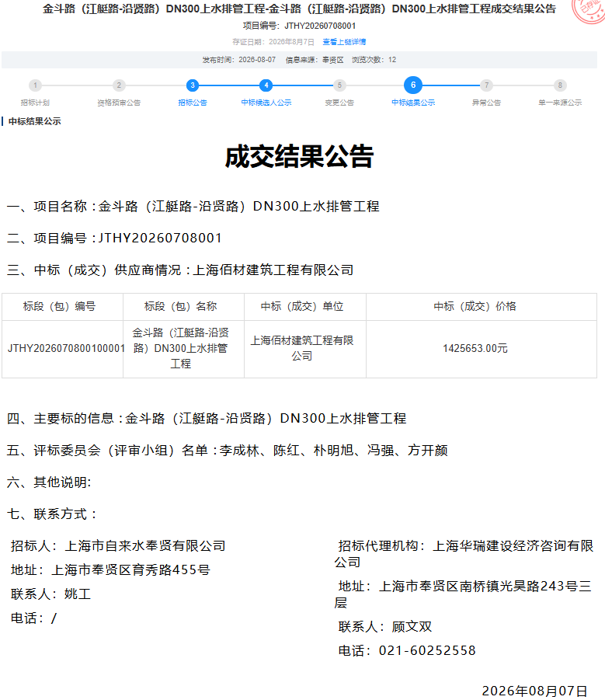Click the phone number 021-60252558

pyautogui.click(x=427, y=651)
